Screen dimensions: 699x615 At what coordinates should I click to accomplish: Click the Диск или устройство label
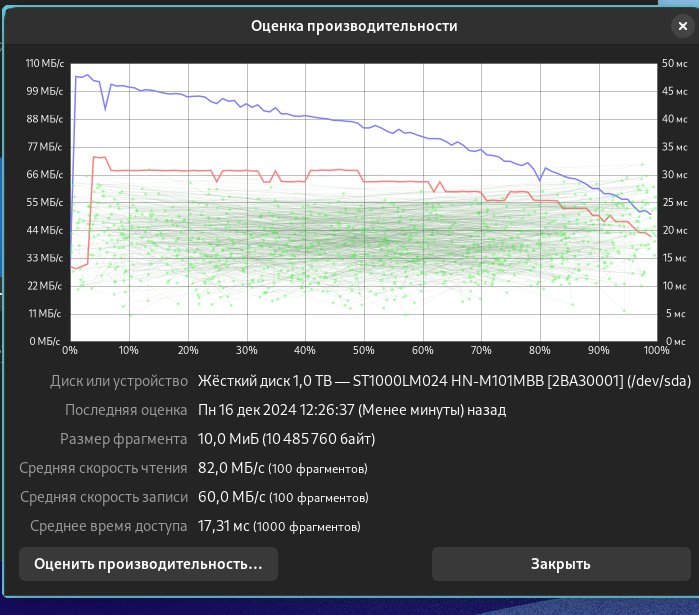[119, 381]
